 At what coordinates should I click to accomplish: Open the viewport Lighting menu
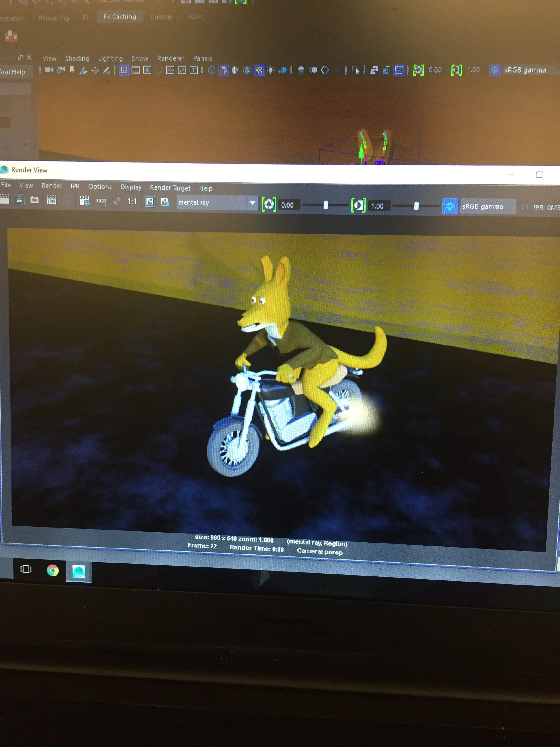[110, 58]
